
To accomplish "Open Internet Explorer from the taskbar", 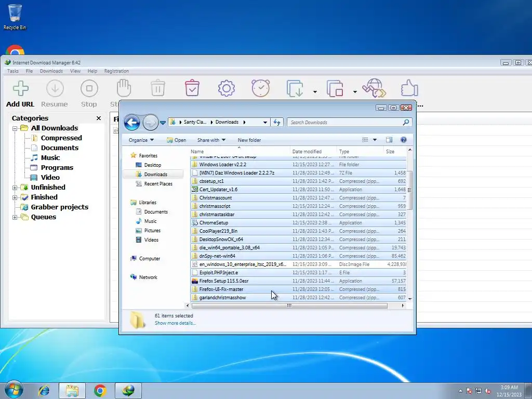I will 44,391.
